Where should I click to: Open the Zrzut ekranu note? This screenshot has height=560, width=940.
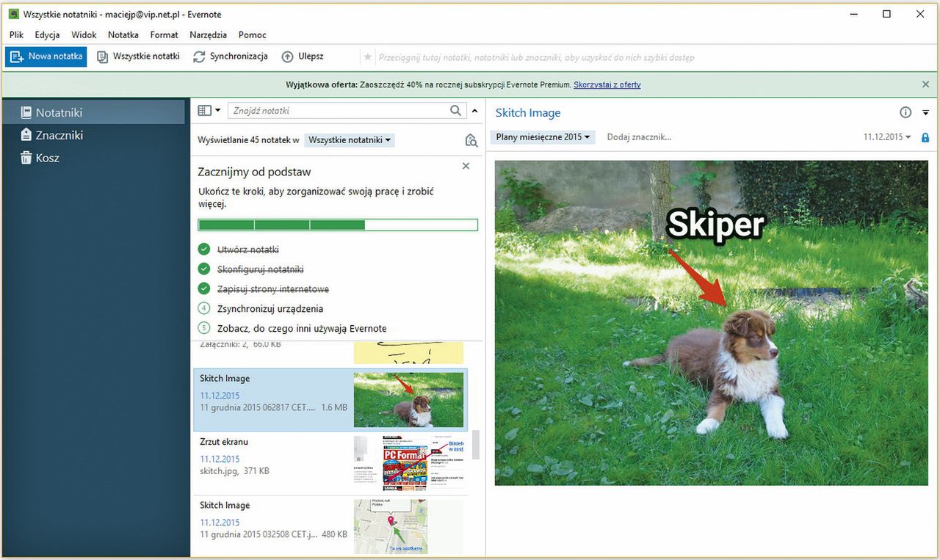[330, 463]
